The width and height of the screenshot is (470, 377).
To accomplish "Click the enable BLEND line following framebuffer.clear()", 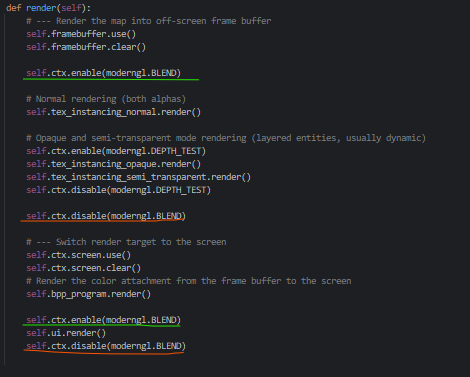I will (x=103, y=73).
